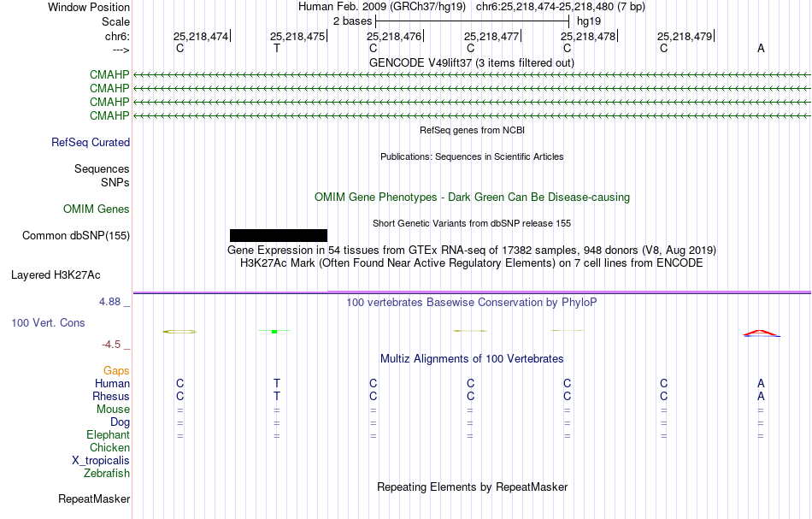Click the GENCODE V49lift37 track title
This screenshot has height=519, width=812.
point(472,62)
